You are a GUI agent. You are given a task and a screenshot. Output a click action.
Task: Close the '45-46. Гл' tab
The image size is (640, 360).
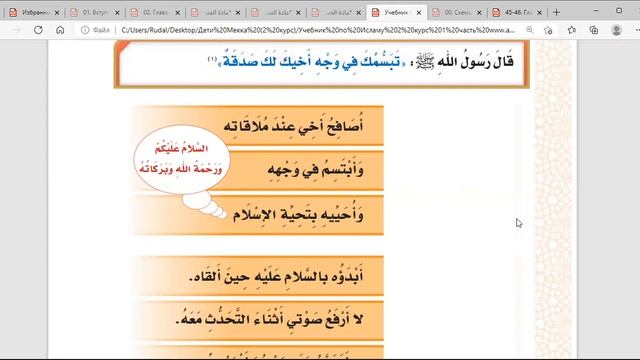(x=540, y=13)
